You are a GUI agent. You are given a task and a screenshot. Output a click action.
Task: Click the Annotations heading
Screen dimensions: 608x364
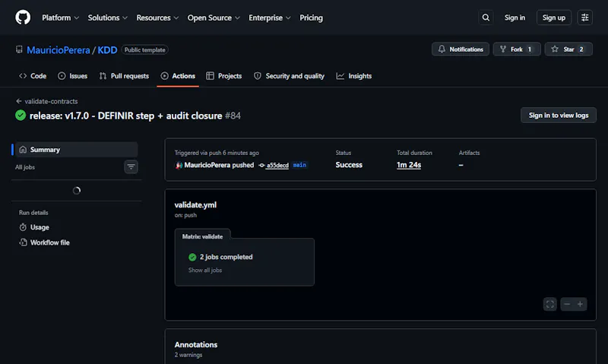tap(196, 344)
